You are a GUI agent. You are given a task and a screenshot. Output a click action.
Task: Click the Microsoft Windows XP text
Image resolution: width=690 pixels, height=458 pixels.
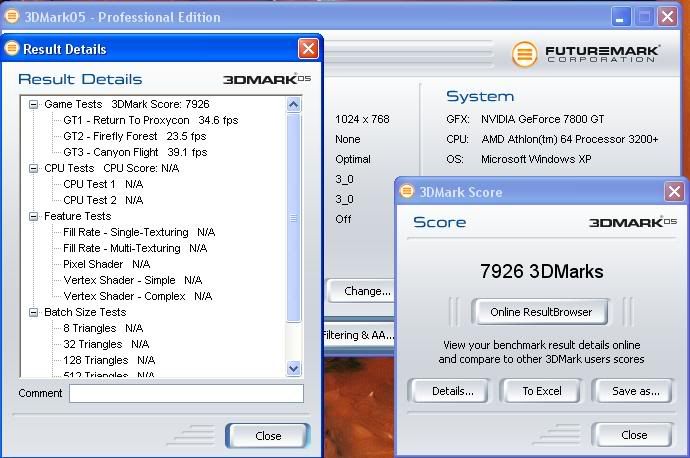[x=536, y=159]
